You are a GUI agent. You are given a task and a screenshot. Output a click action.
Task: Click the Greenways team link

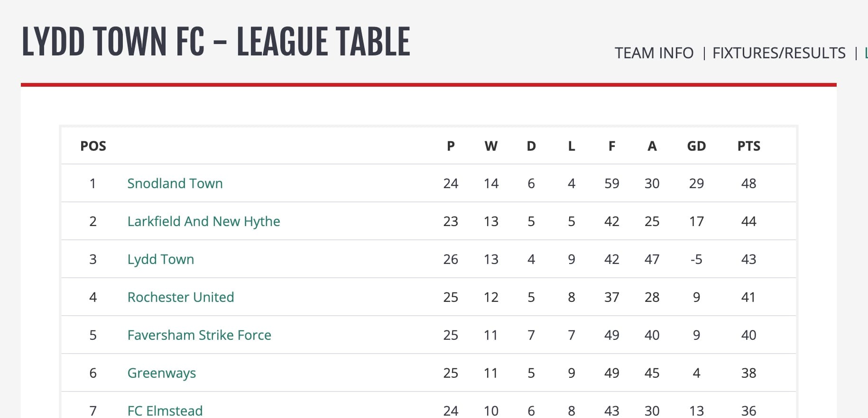[x=161, y=373]
